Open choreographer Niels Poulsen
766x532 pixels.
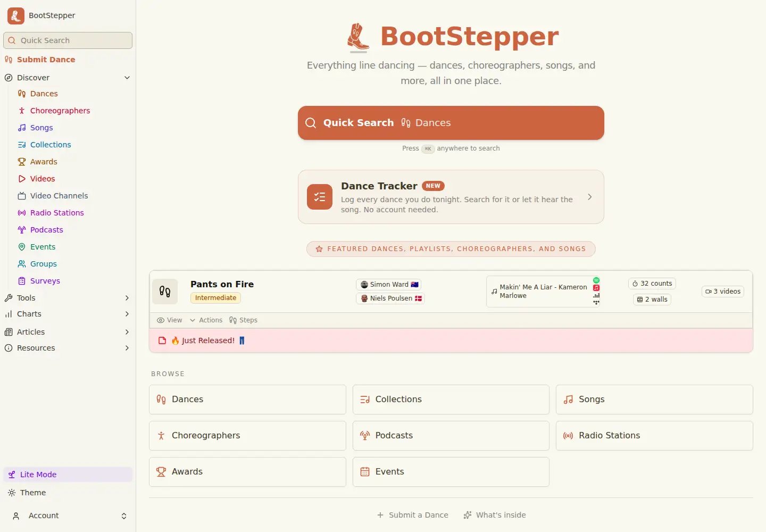(391, 298)
